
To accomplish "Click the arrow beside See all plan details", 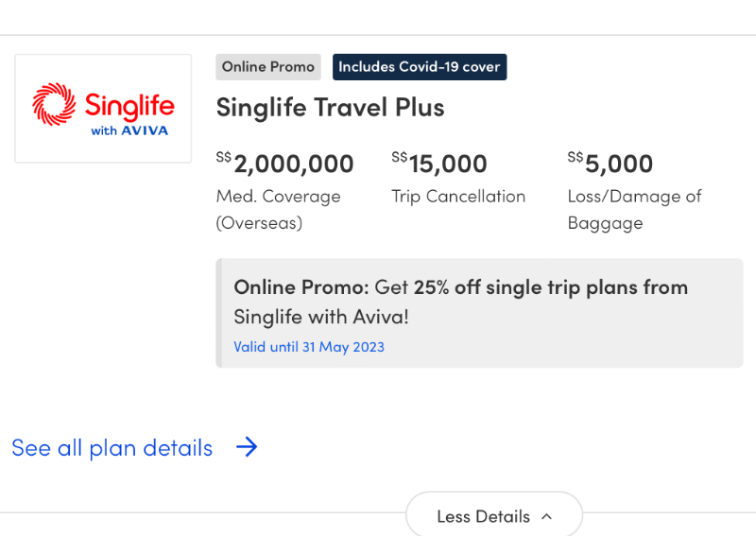I will pos(247,447).
